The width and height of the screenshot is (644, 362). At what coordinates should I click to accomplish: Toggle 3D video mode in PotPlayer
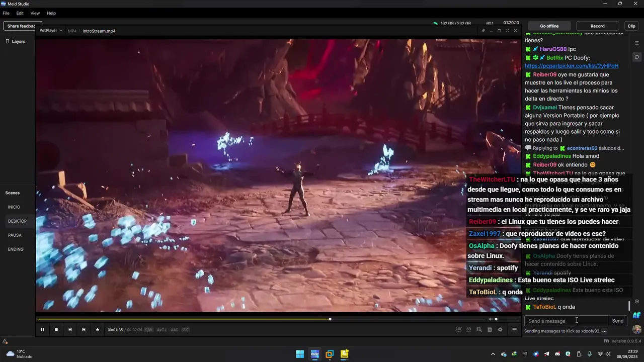click(468, 329)
